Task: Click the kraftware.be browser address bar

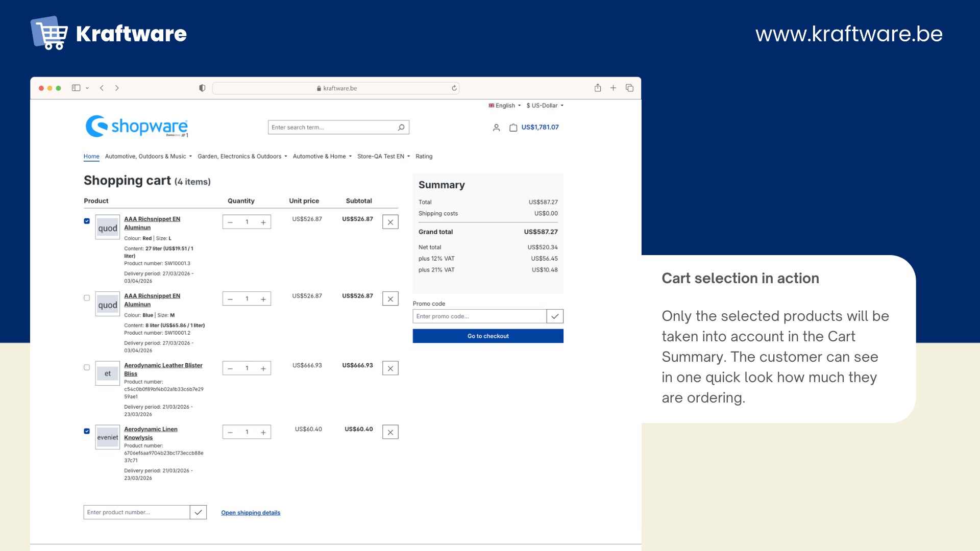Action: click(x=336, y=88)
